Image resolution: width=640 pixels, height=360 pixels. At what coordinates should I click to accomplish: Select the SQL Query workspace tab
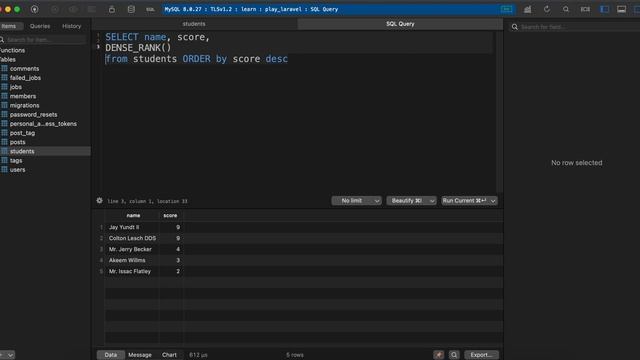coord(400,24)
